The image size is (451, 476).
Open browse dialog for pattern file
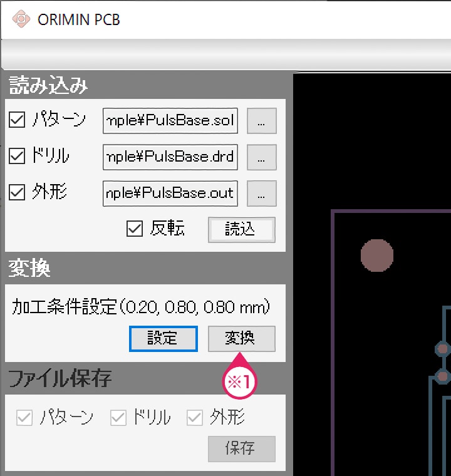pyautogui.click(x=261, y=122)
